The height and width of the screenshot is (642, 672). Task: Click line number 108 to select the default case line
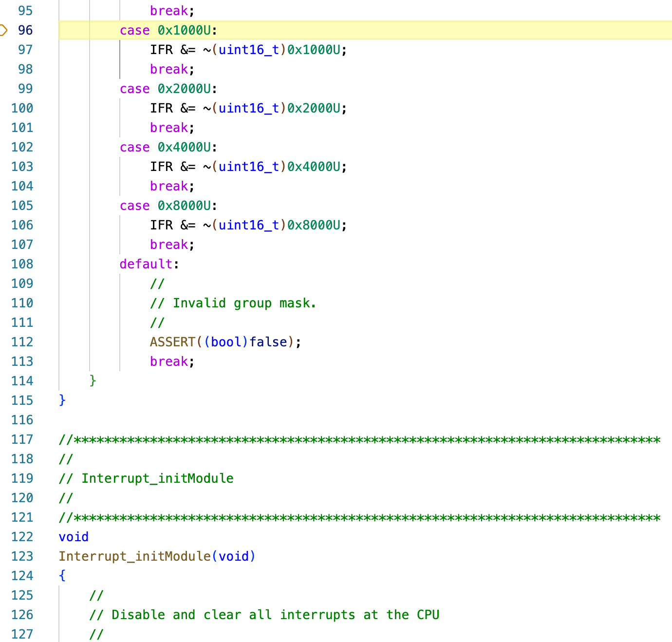click(22, 264)
